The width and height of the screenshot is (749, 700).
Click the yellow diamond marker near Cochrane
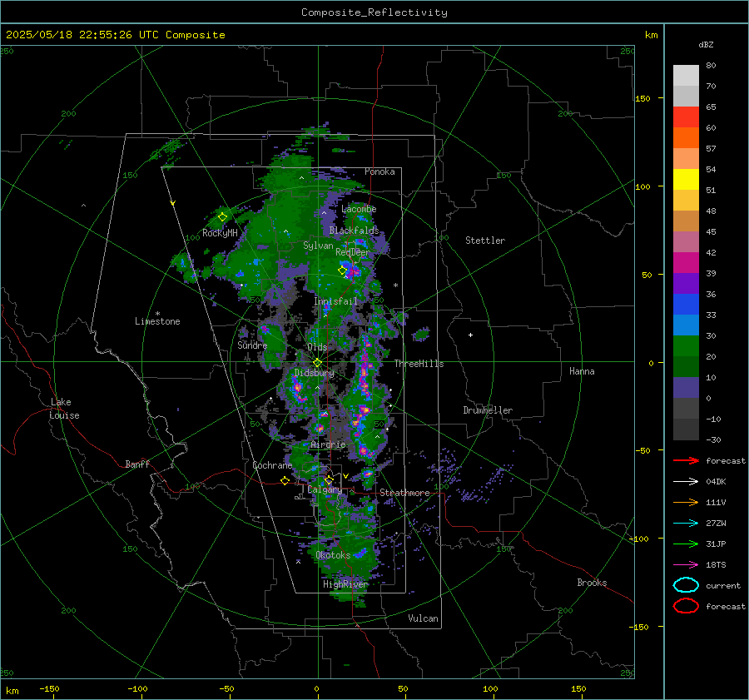(x=285, y=480)
